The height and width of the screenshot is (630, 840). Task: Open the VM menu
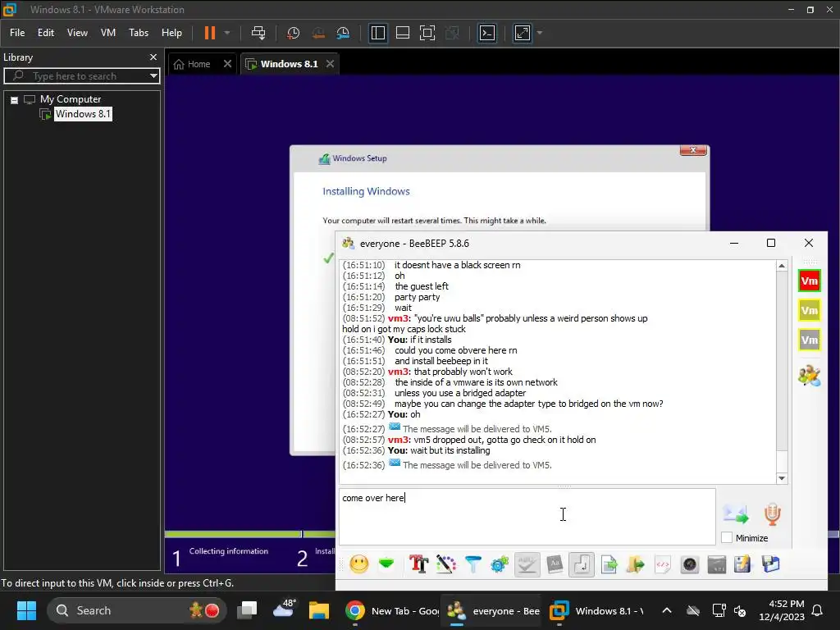(108, 33)
